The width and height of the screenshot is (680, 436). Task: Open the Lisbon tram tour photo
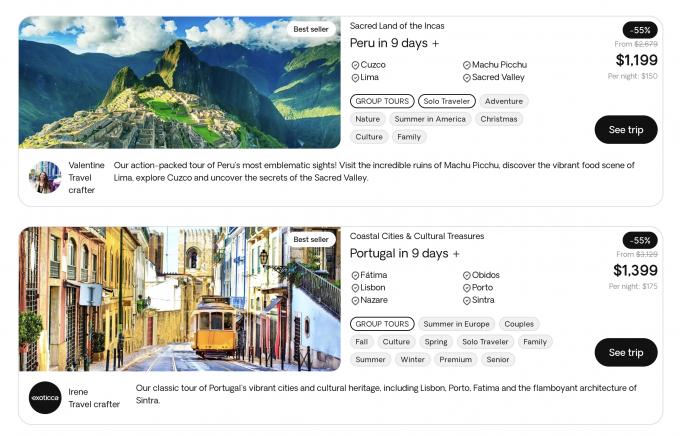click(x=180, y=298)
